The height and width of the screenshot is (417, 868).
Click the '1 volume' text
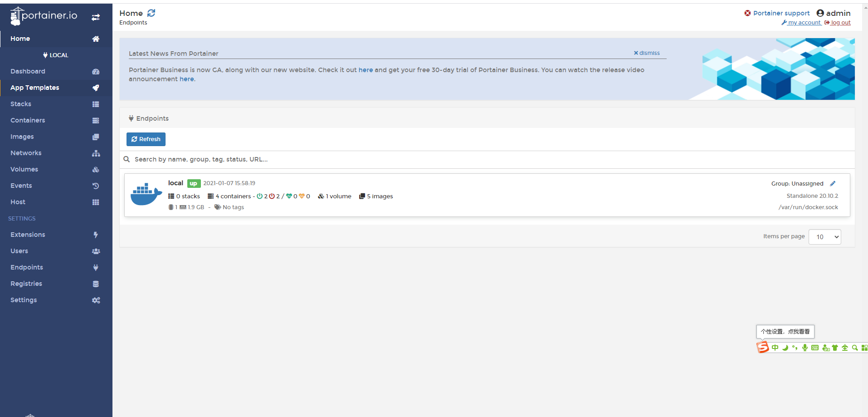tap(339, 196)
